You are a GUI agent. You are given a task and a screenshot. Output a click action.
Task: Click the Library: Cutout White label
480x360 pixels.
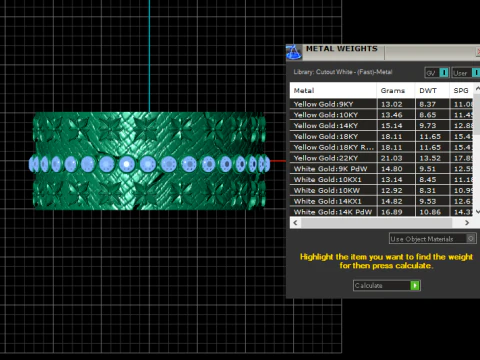coord(343,72)
